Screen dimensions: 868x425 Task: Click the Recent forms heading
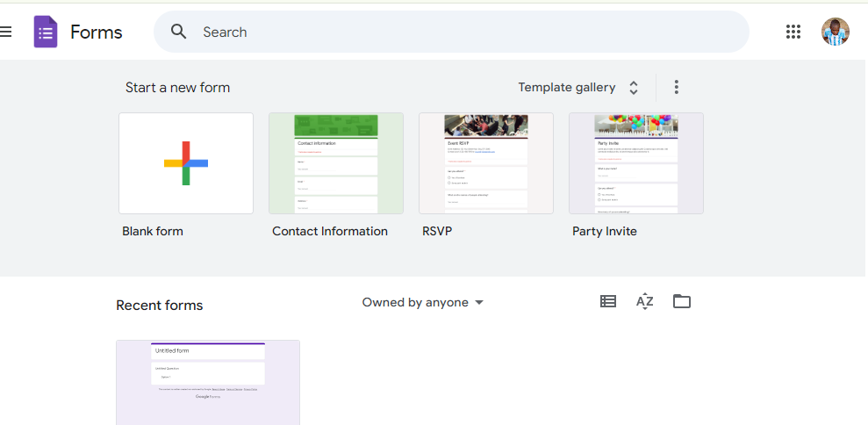[x=160, y=306]
